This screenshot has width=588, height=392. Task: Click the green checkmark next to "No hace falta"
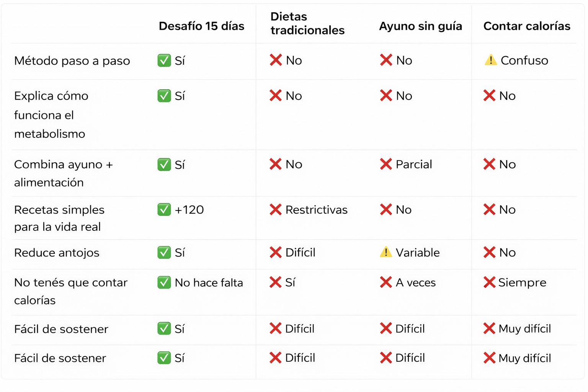click(x=164, y=283)
